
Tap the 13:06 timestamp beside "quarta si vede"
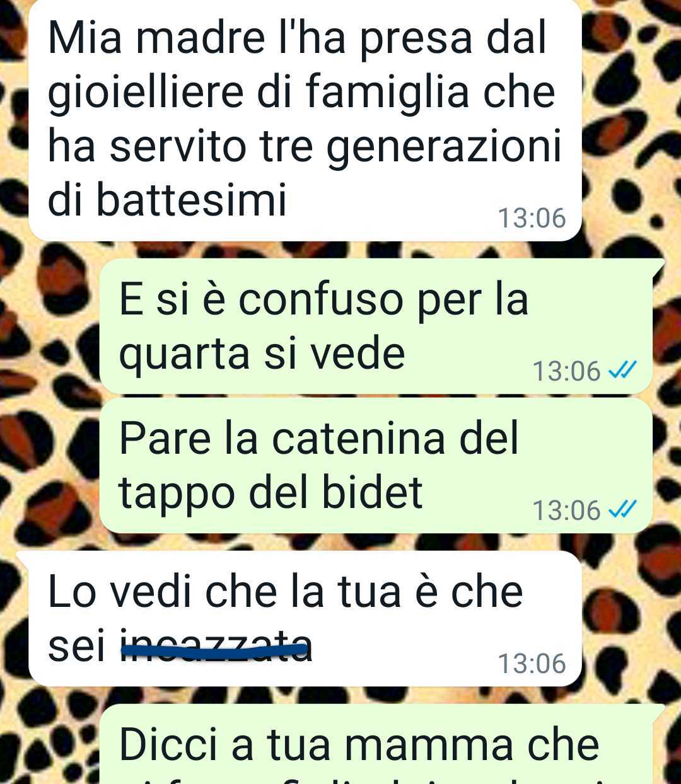(x=566, y=371)
